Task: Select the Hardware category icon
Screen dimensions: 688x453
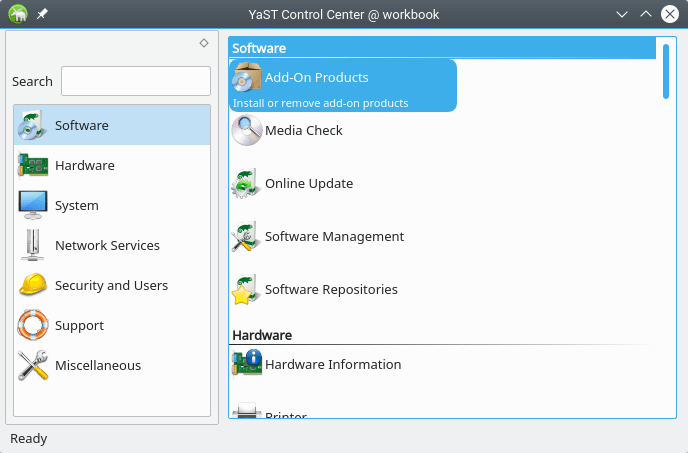Action: click(33, 165)
